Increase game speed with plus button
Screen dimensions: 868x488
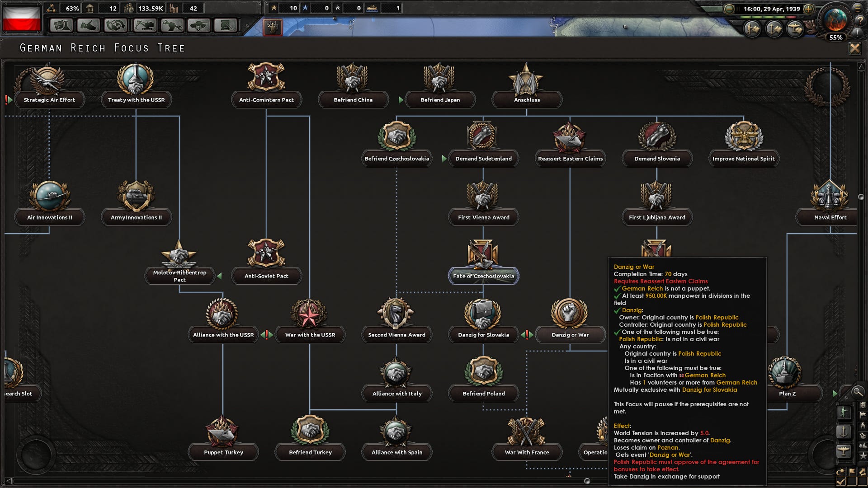[808, 9]
